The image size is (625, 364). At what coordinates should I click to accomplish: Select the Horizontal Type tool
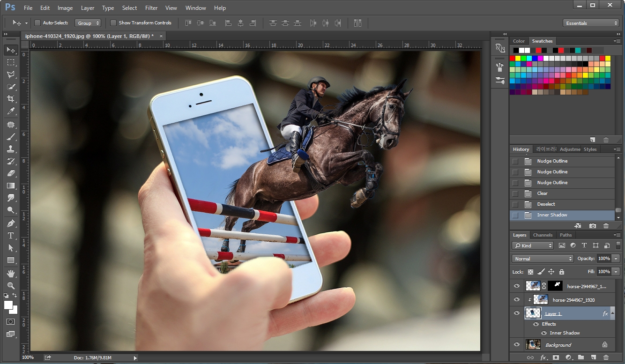(12, 236)
